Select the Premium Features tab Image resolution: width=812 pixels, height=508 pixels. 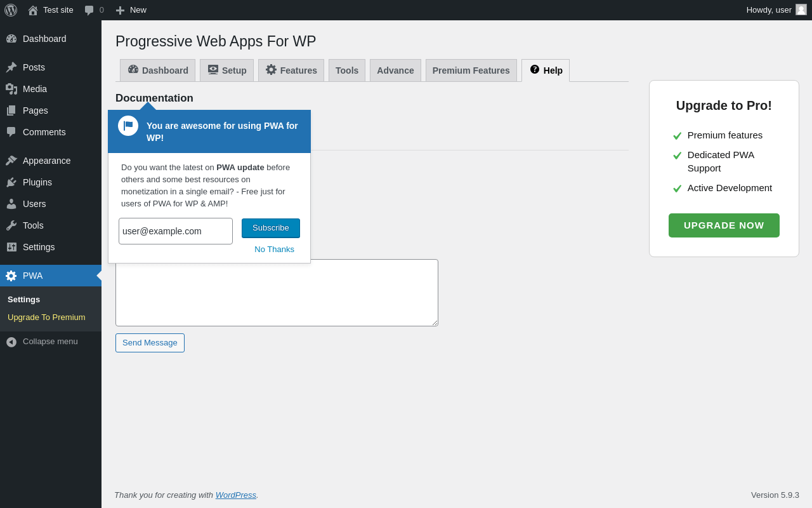pos(471,70)
